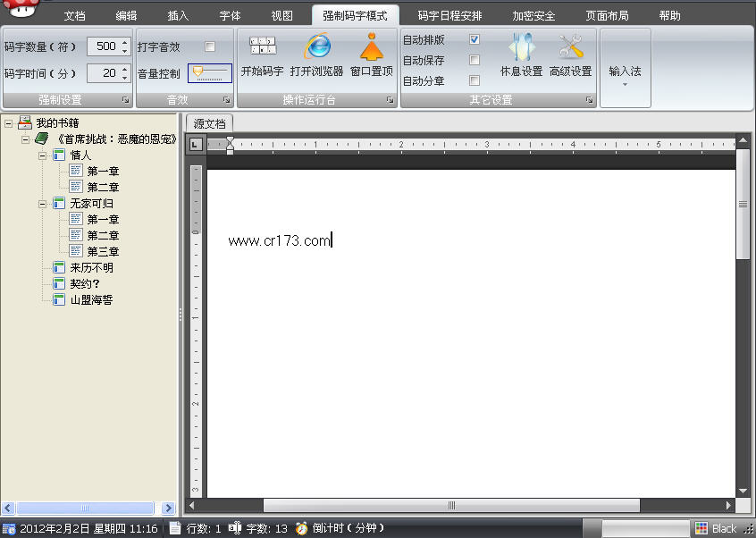Click document scroll down arrow
The height and width of the screenshot is (538, 756).
(x=743, y=491)
